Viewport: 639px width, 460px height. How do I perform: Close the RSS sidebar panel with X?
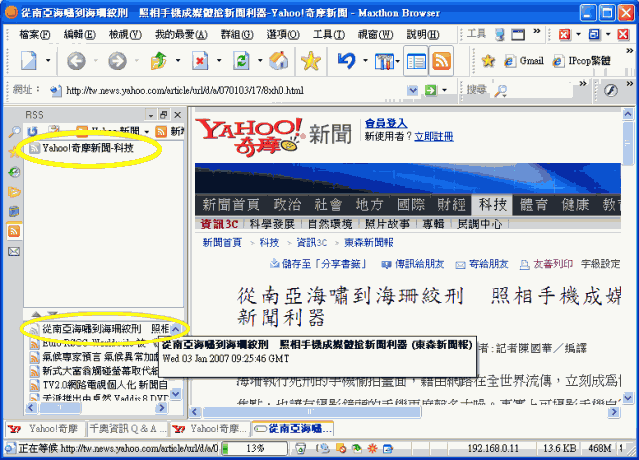coord(178,115)
